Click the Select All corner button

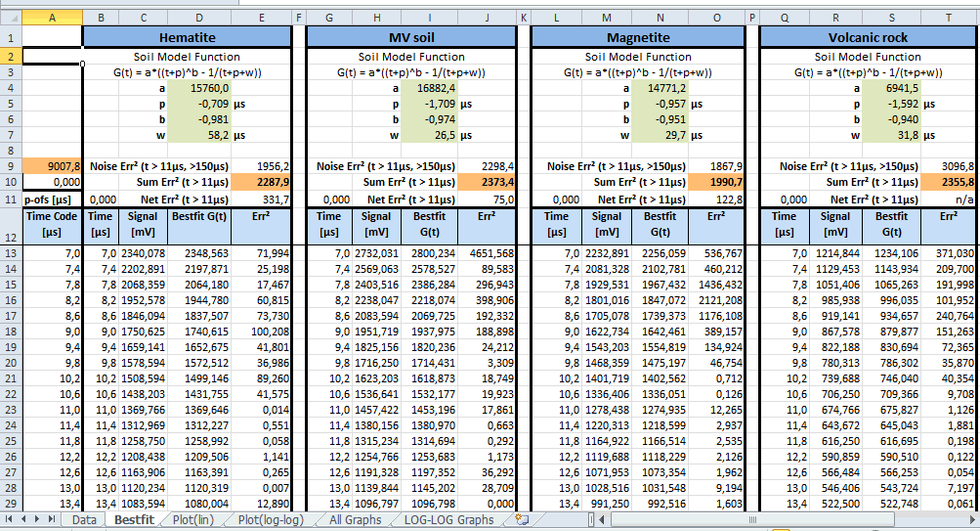click(x=11, y=18)
